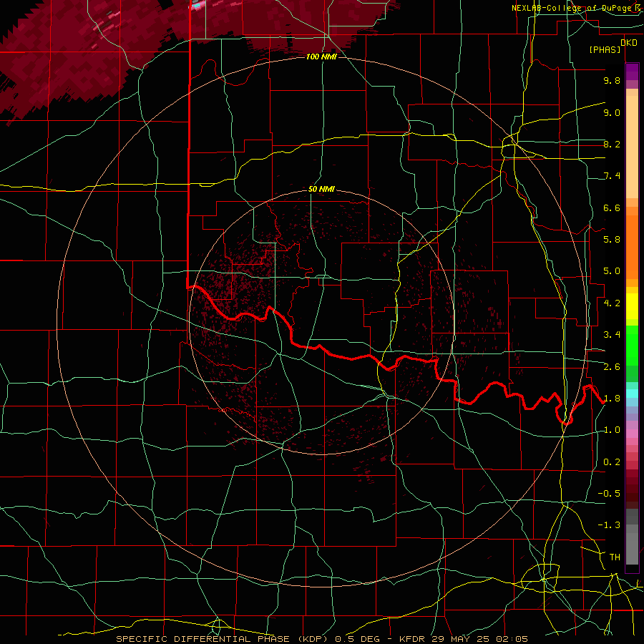Click the '1.0' legend value
The image size is (644, 644).
click(x=612, y=430)
